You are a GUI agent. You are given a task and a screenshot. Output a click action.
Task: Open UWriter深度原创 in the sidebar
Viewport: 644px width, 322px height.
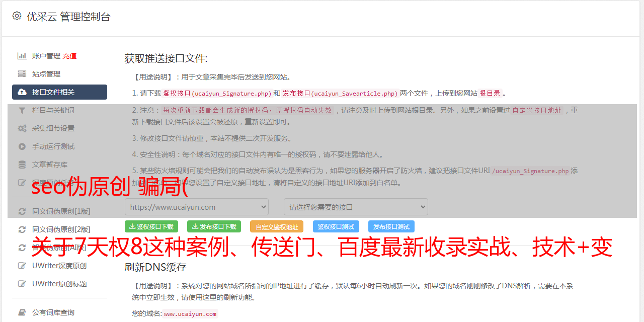tap(59, 266)
